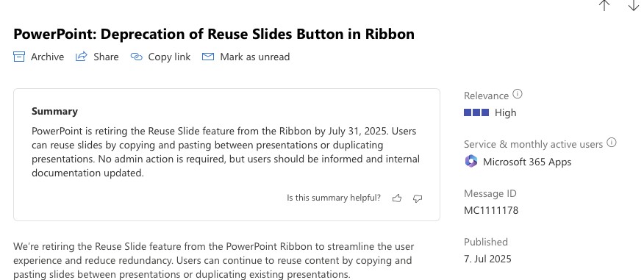This screenshot has width=644, height=280.
Task: Go to next message with down arrow
Action: tap(634, 5)
